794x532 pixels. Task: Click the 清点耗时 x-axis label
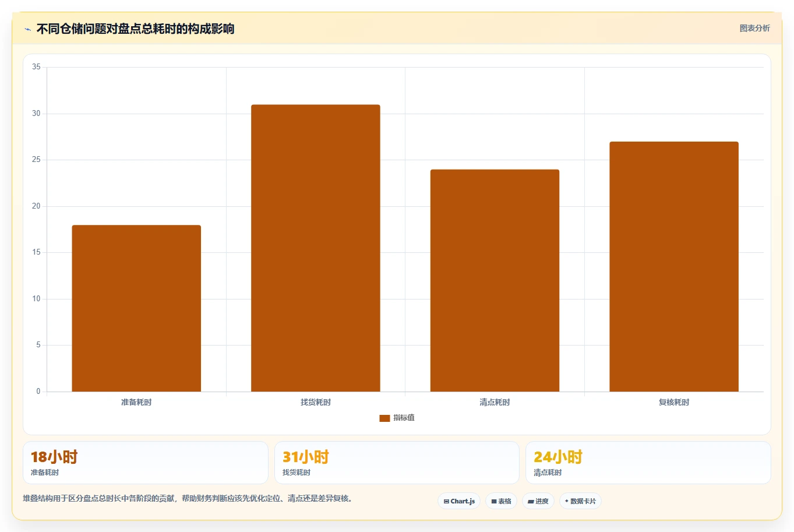point(495,402)
